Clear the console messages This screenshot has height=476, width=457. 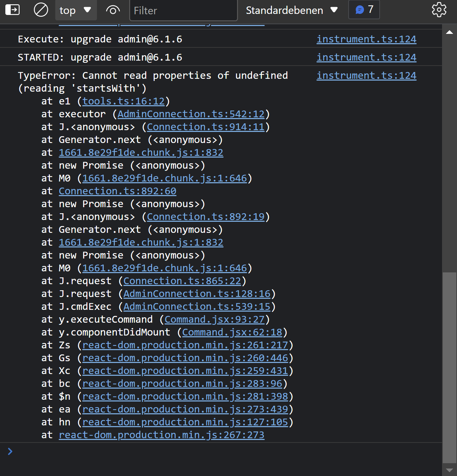tap(40, 10)
